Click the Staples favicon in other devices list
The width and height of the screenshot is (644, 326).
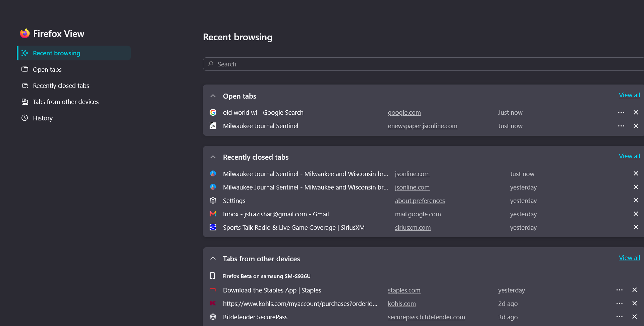click(213, 290)
